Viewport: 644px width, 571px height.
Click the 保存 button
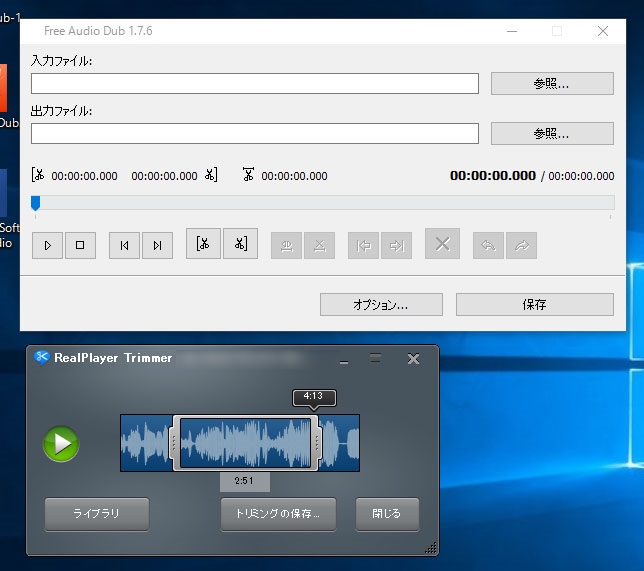point(535,304)
